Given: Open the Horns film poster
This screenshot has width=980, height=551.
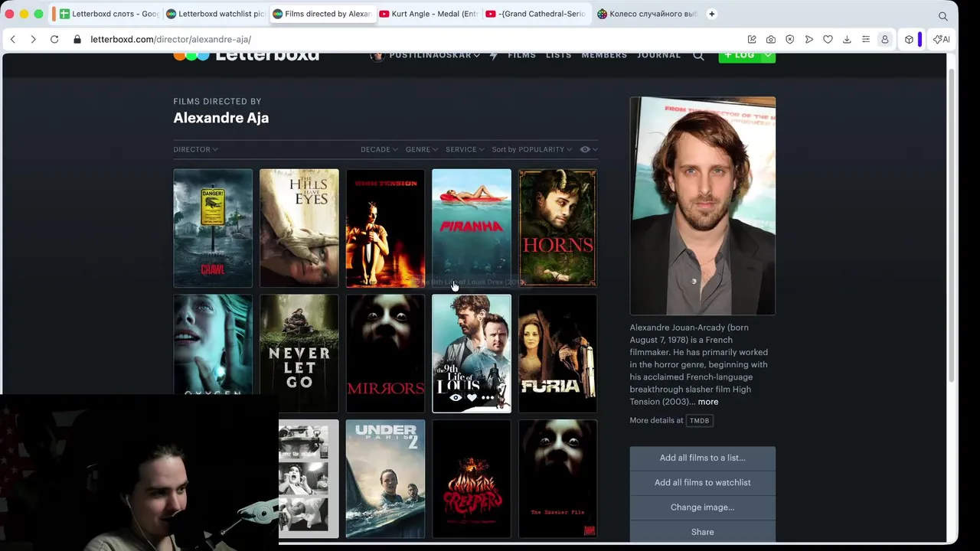Looking at the screenshot, I should 557,228.
